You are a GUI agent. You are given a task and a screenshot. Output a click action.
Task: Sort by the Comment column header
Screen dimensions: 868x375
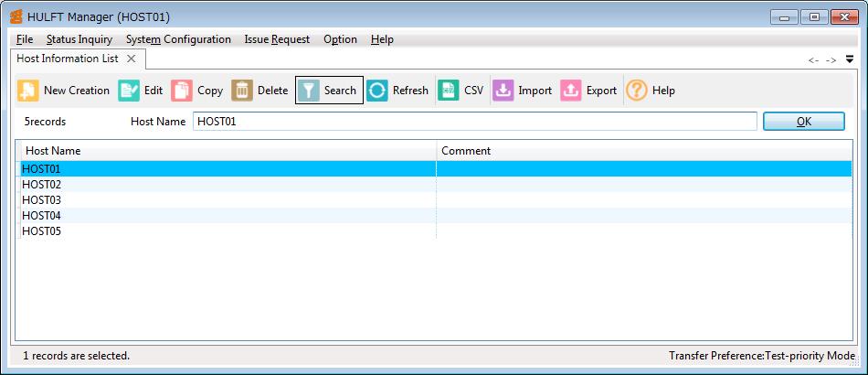(x=644, y=151)
